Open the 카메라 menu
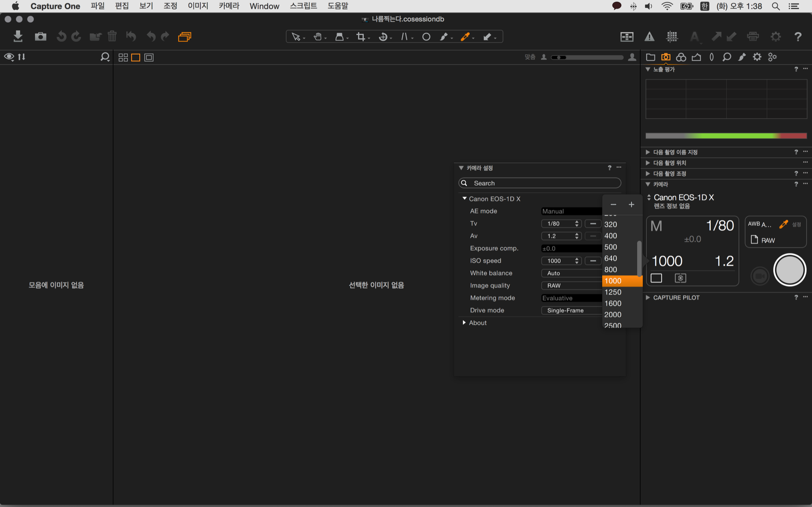The image size is (812, 507). (229, 6)
